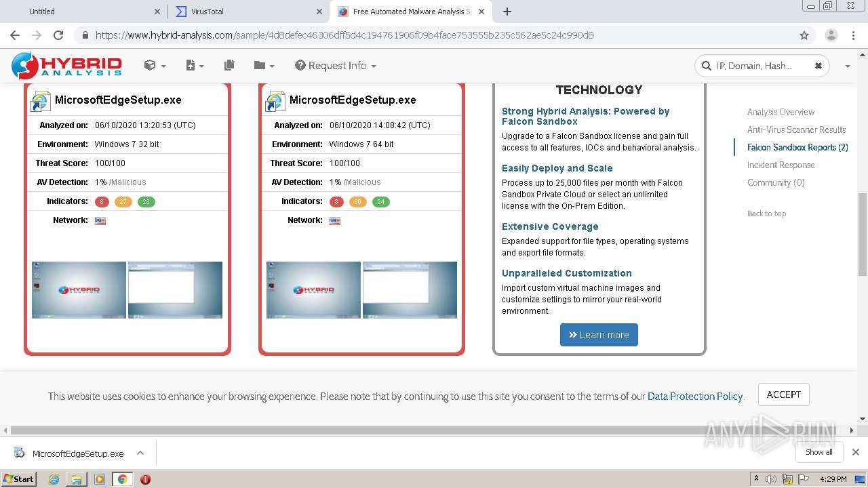Open Windows Media Player from taskbar
868x488 pixels.
pos(100,479)
